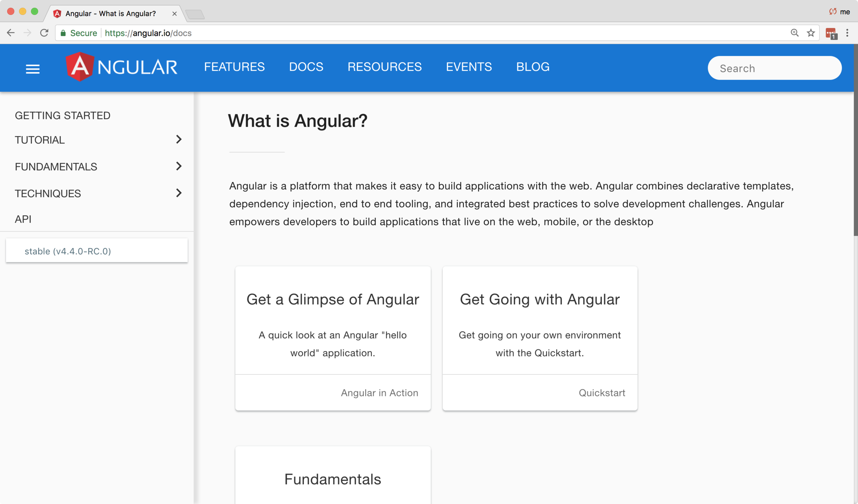Click the zoom magnifier in address bar
This screenshot has width=858, height=504.
[x=795, y=33]
